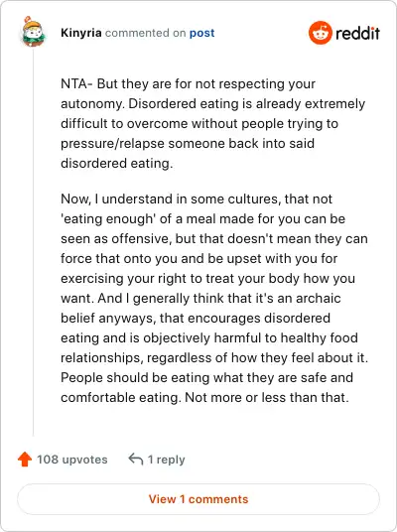Viewport: 397px width, 532px height.
Task: Click the reply arrow icon
Action: 135,460
